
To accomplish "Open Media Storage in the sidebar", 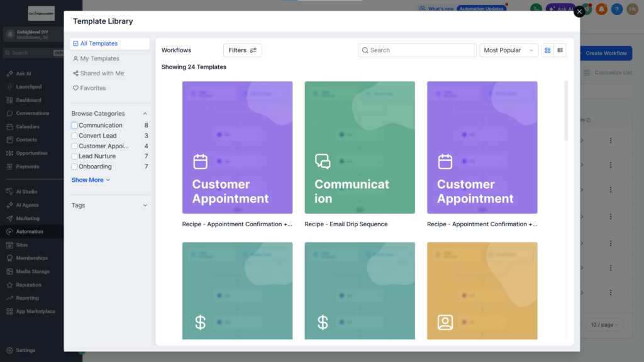I will [33, 271].
